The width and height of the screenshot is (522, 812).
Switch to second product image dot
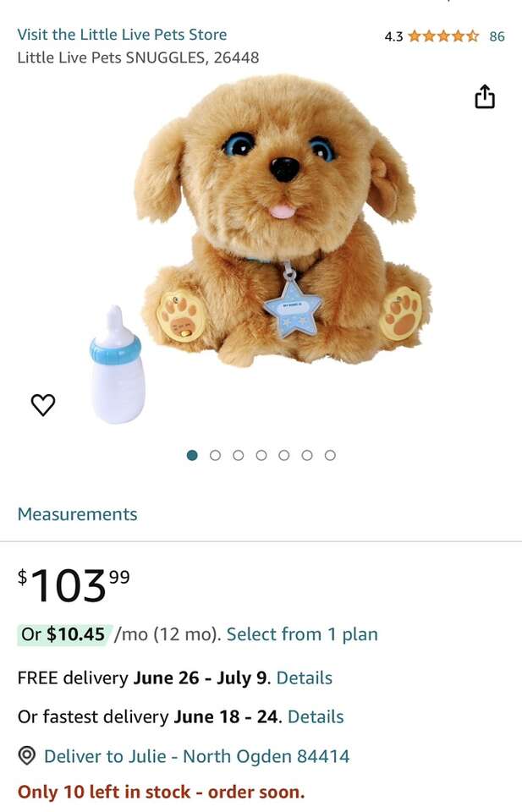215,455
